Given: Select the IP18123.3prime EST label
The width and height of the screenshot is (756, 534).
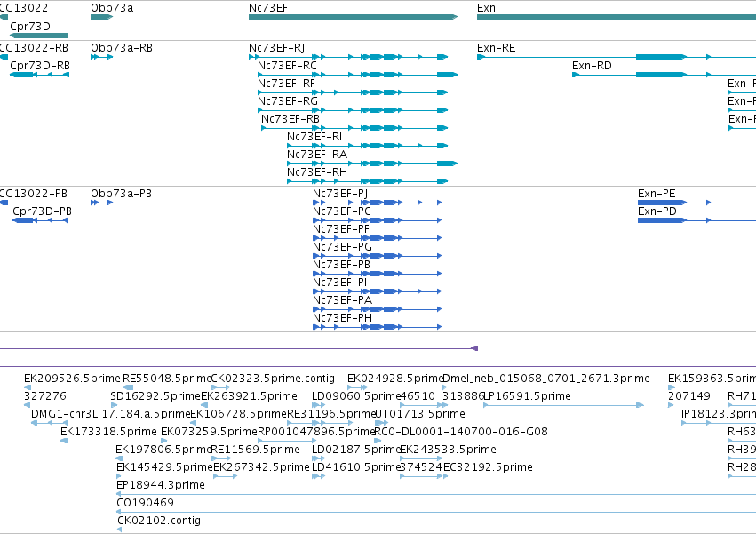Looking at the screenshot, I should pyautogui.click(x=719, y=414).
